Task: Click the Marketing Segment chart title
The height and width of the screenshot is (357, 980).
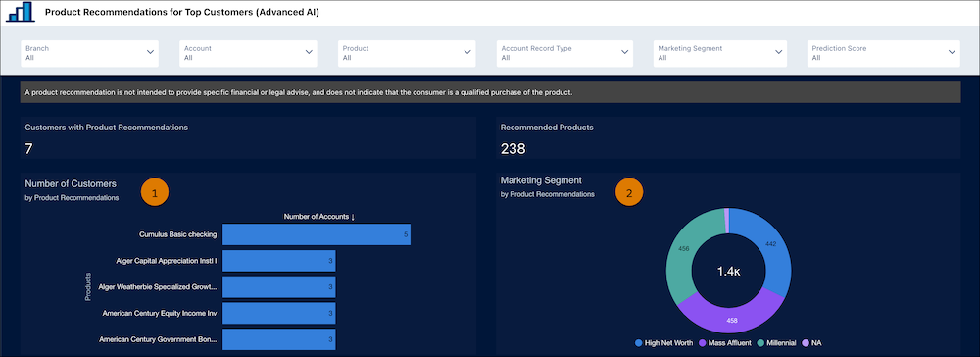Action: click(541, 180)
